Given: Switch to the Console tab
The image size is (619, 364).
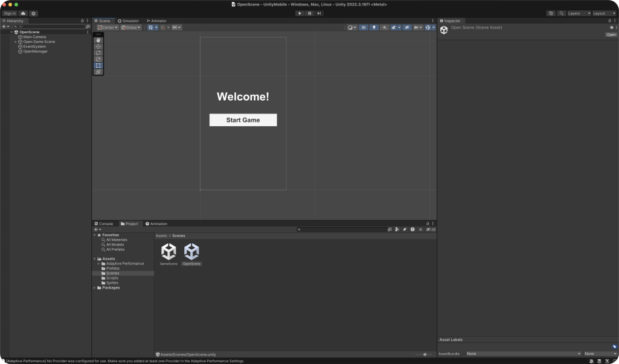Looking at the screenshot, I should tap(103, 224).
